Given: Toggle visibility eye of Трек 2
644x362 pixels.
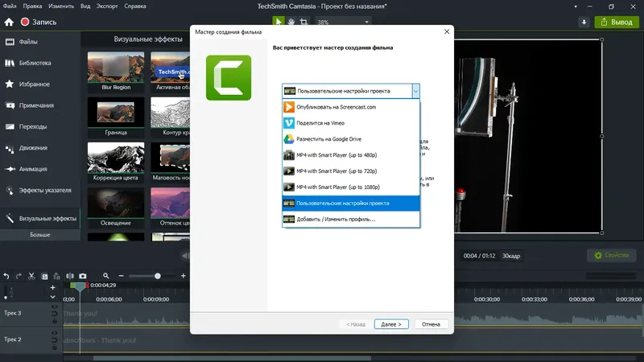Looking at the screenshot, I should 54,333.
